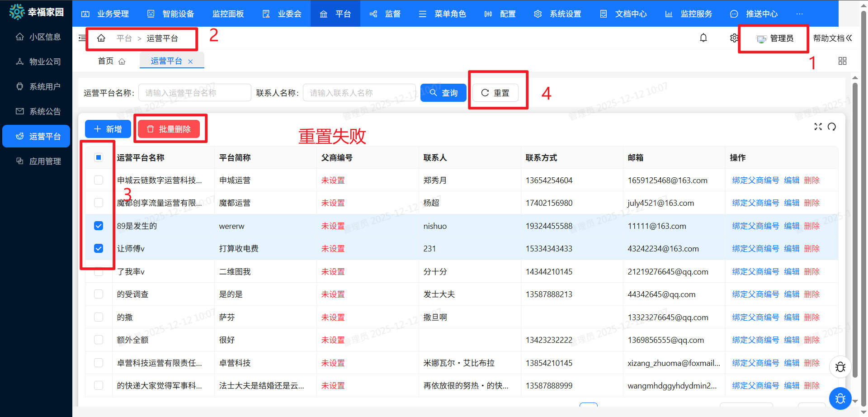
Task: Open the settings gear in header
Action: point(734,38)
